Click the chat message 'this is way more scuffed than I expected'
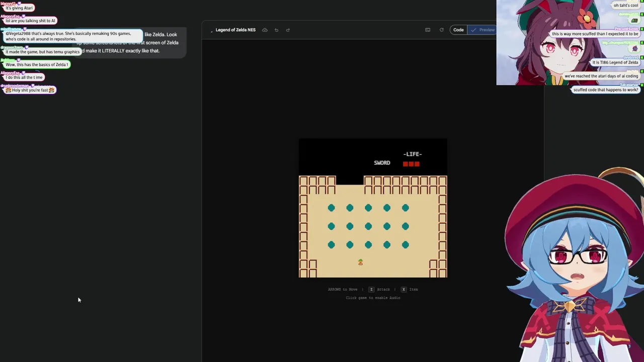The height and width of the screenshot is (362, 644). pos(595,34)
